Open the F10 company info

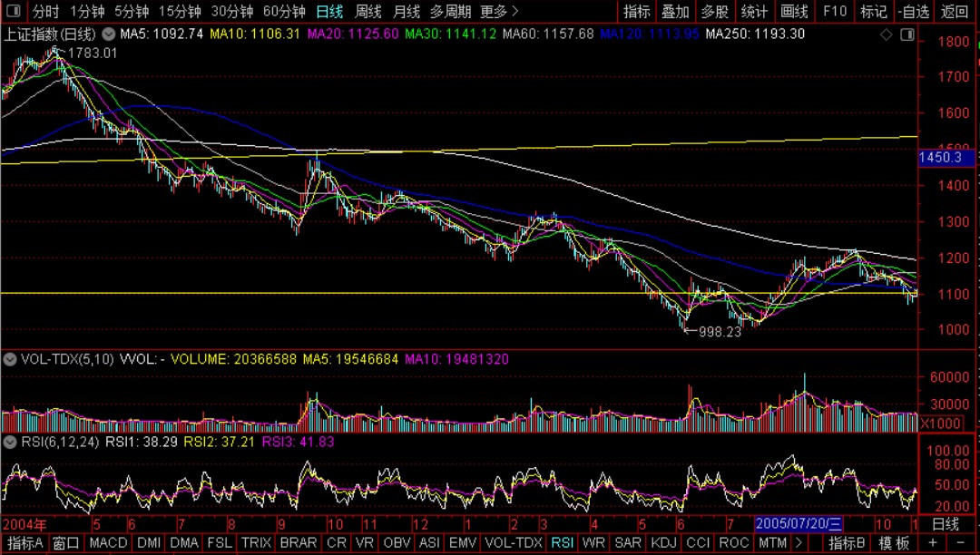(x=835, y=11)
